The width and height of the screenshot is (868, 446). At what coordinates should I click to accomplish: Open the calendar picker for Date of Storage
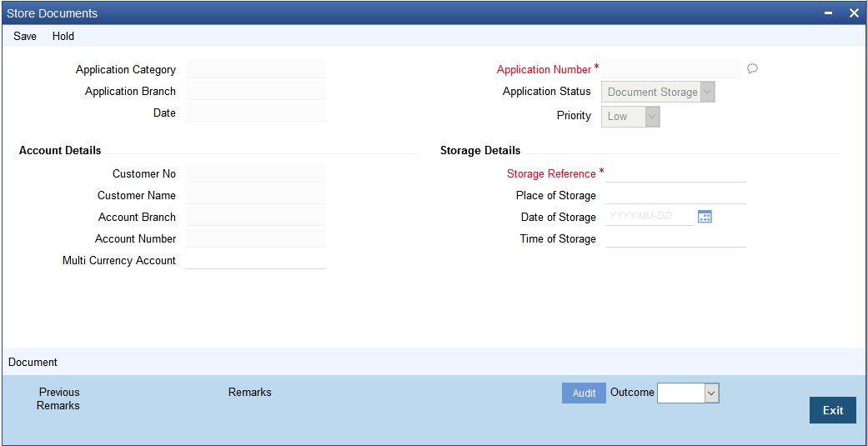point(705,217)
